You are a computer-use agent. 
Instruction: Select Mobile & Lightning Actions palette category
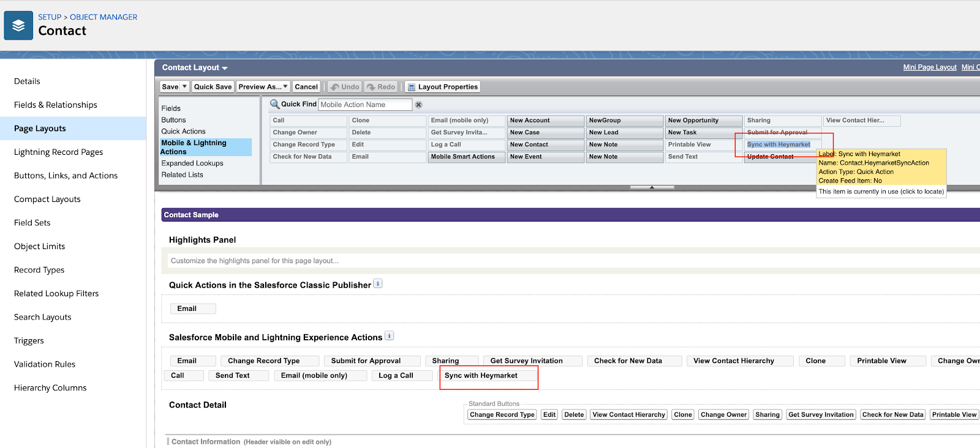pos(206,147)
